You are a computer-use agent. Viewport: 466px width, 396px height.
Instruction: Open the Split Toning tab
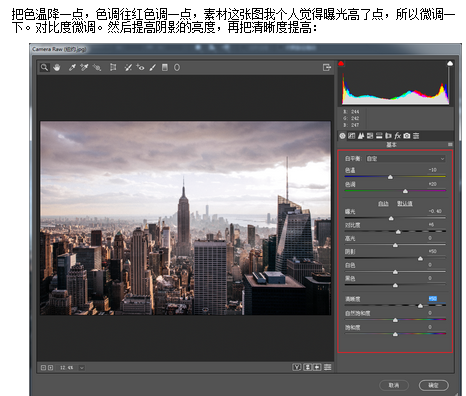tap(379, 136)
